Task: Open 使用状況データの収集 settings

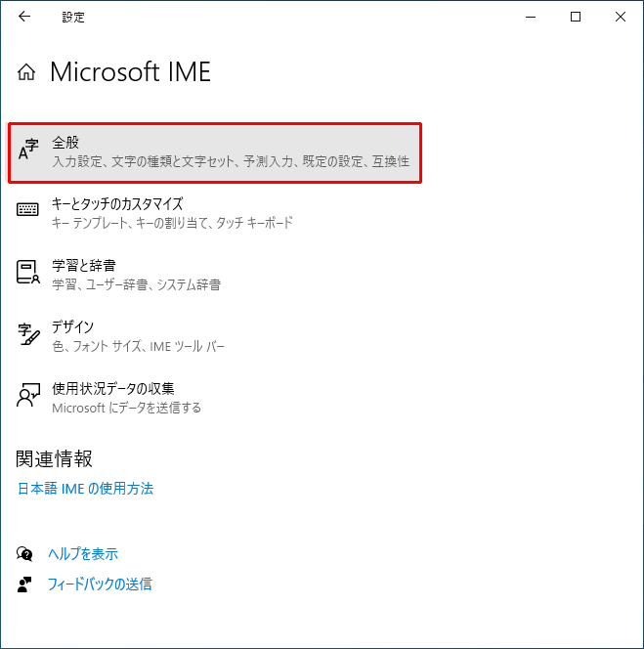Action: 113,389
